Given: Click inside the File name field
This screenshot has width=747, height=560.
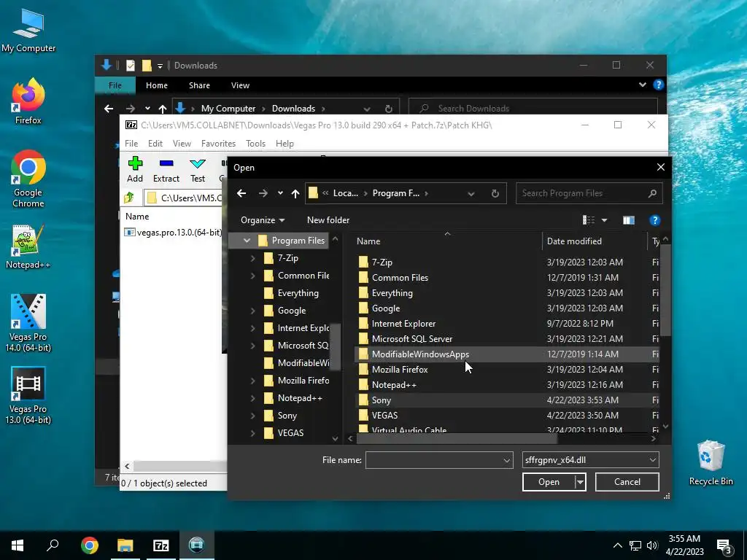Looking at the screenshot, I should click(x=433, y=461).
